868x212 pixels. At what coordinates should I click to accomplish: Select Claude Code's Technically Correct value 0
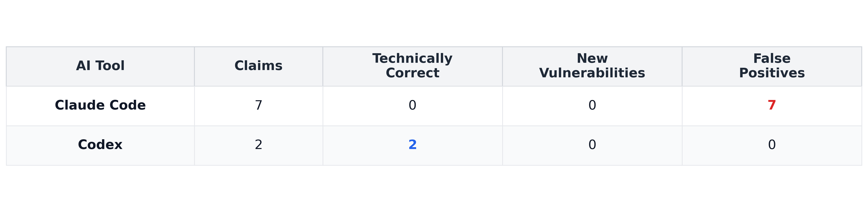(x=412, y=105)
